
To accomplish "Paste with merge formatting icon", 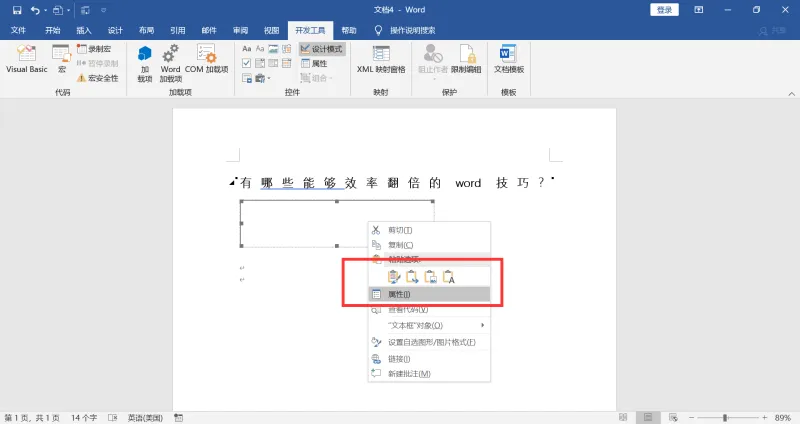I will click(x=412, y=277).
